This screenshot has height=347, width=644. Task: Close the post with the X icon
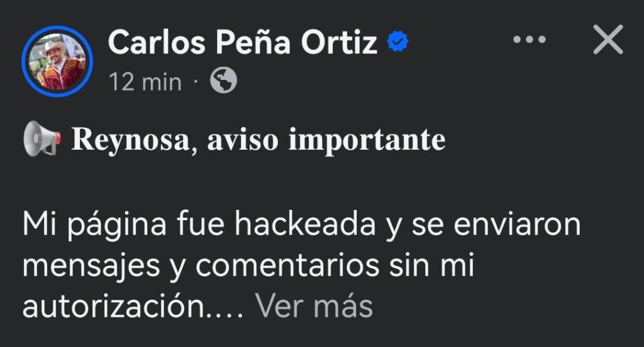pos(608,40)
